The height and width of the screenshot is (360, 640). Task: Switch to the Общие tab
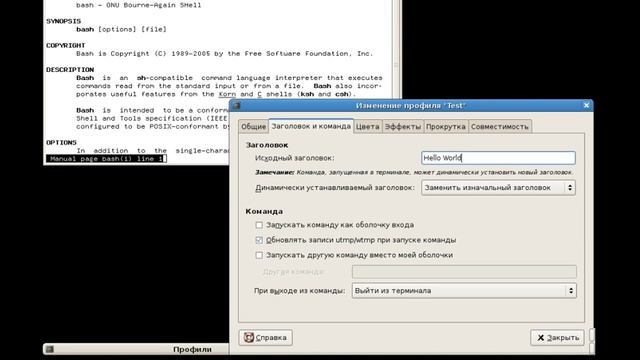coord(253,127)
